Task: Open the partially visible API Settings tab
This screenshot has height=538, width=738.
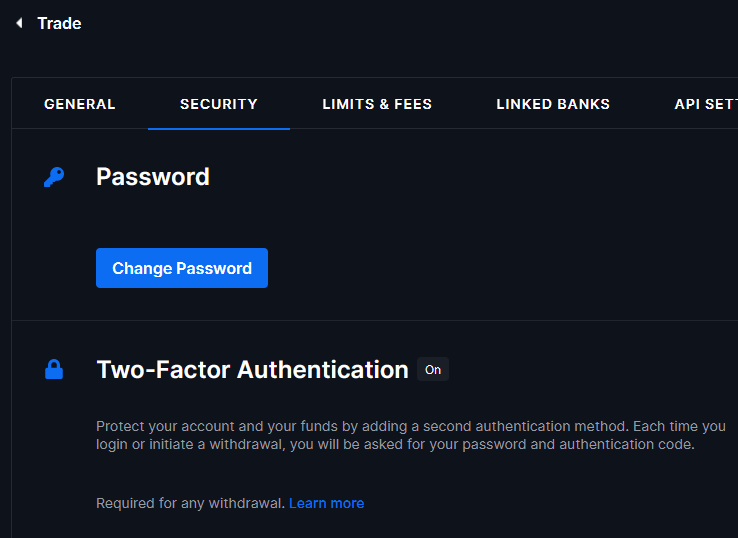Action: pos(705,104)
